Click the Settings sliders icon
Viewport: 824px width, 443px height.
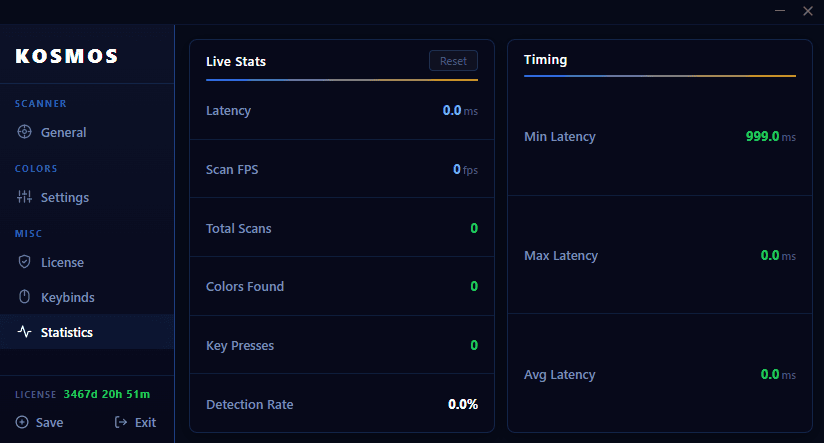[25, 197]
